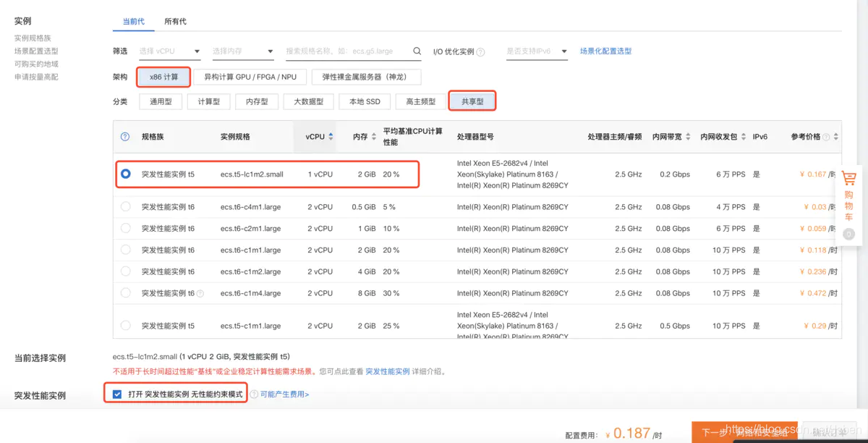Click help icon next to 无性能约束模式 checkbox
This screenshot has height=443, width=868.
pyautogui.click(x=254, y=395)
